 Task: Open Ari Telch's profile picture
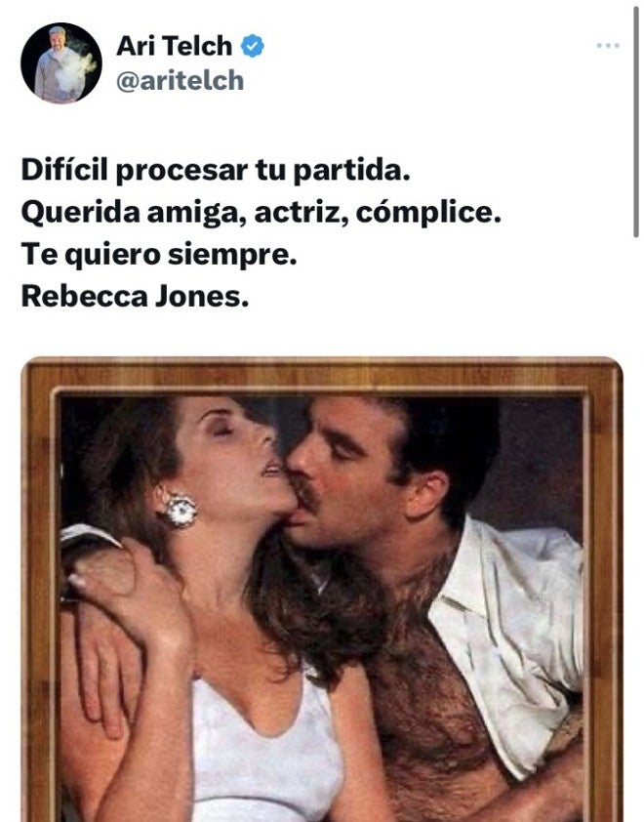pos(61,62)
